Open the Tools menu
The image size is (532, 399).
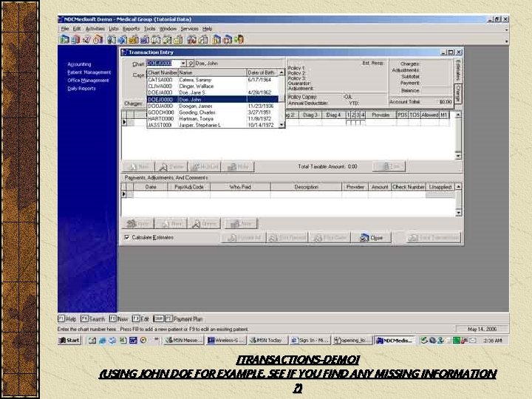coord(149,29)
